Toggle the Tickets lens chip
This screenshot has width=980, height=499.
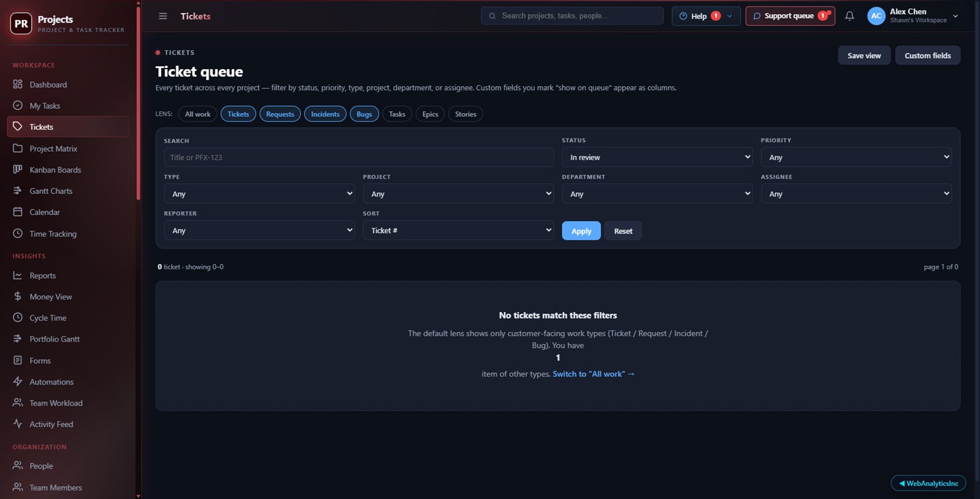point(238,114)
